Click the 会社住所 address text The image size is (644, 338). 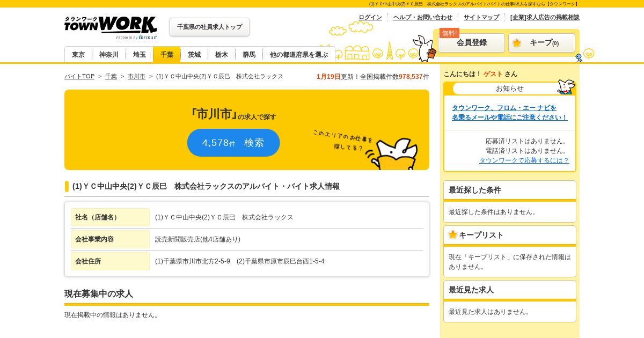[240, 261]
